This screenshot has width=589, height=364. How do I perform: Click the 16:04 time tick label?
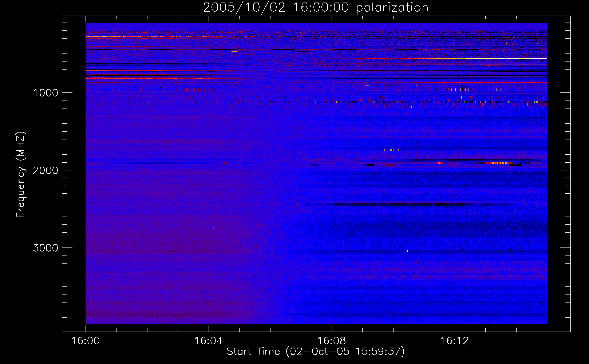[209, 341]
